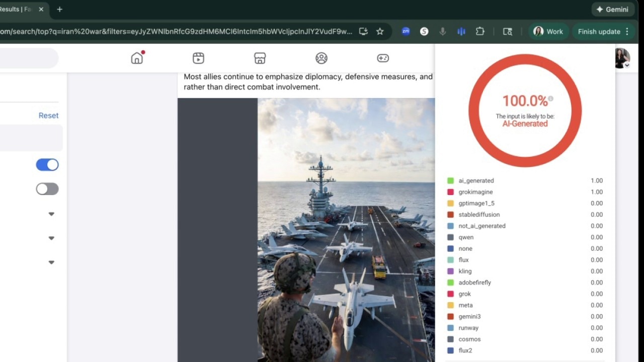The height and width of the screenshot is (362, 644).
Task: Click the green ai_generated color swatch
Action: [450, 180]
